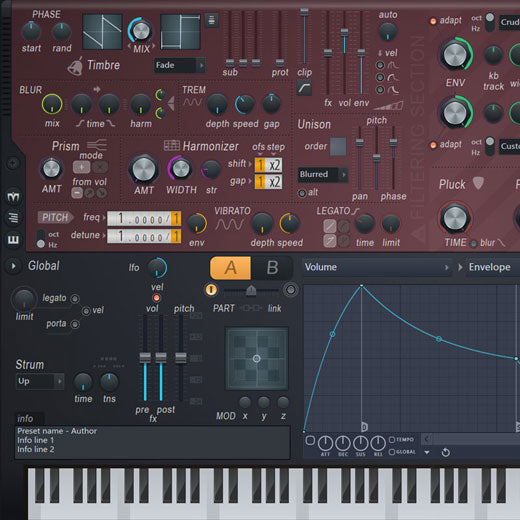Open the Envelope type dropdown
This screenshot has width=520, height=520.
coord(493,267)
